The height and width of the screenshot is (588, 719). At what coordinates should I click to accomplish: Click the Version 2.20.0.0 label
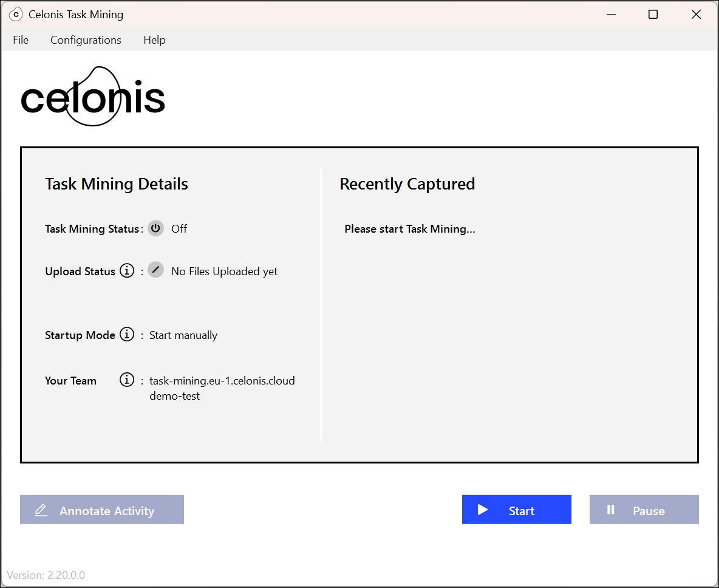coord(46,575)
